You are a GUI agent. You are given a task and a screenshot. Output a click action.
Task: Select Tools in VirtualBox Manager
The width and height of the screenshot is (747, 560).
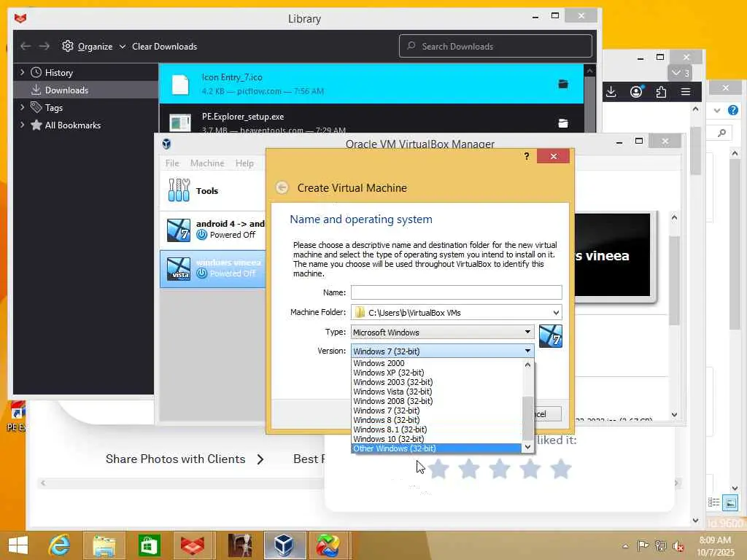(213, 190)
